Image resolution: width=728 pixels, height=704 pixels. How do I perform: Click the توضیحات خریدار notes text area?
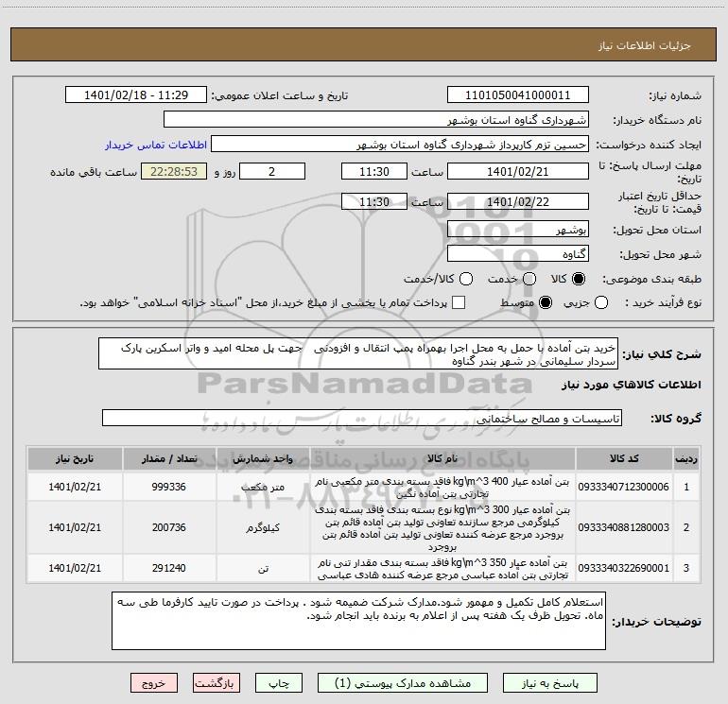click(358, 621)
